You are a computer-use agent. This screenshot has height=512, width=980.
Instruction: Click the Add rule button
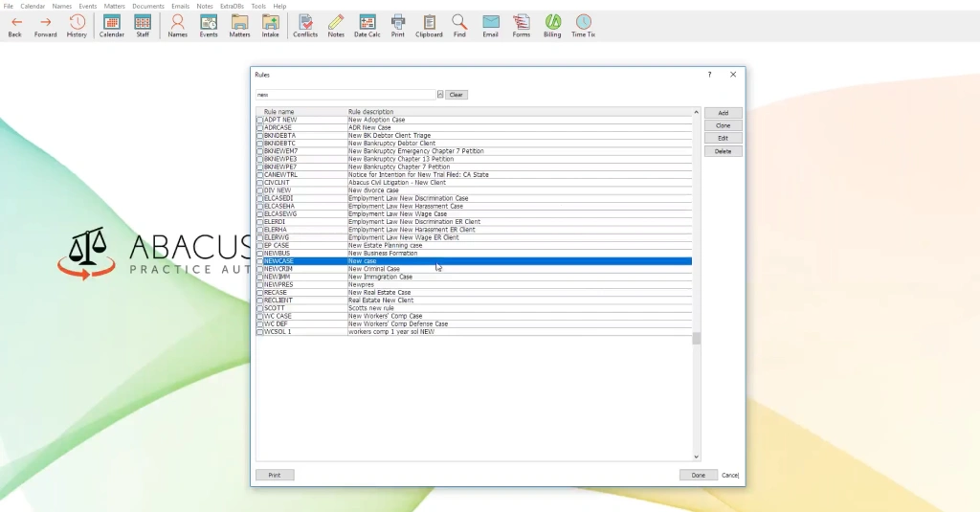[724, 113]
